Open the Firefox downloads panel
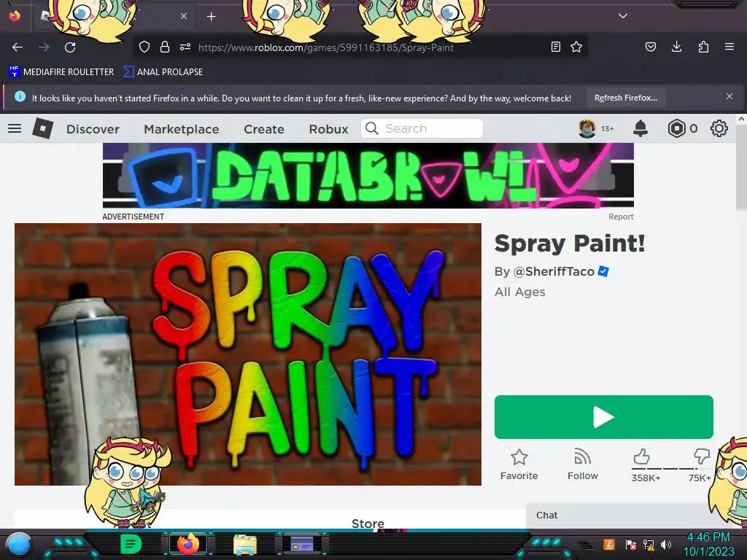747x560 pixels. tap(676, 47)
